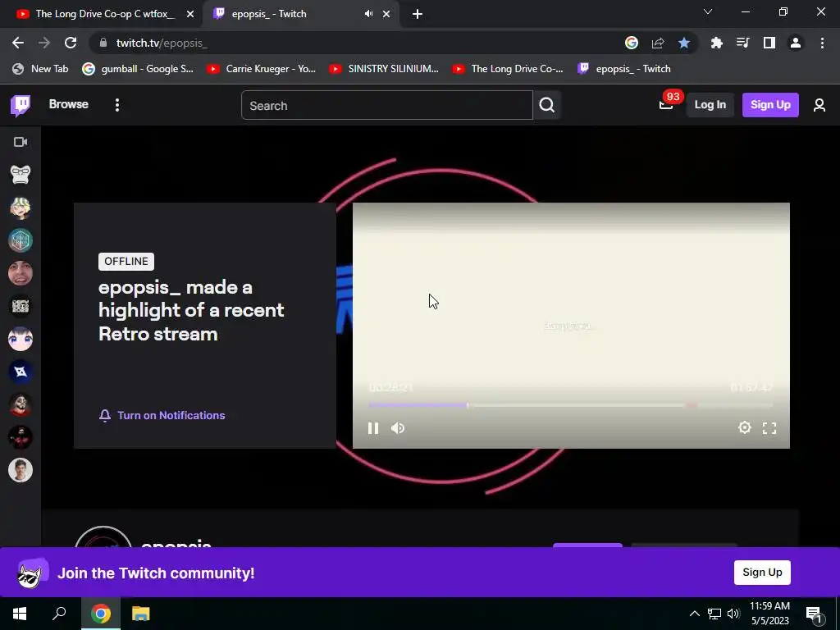Open Carrie Krueger bookmark

coord(262,69)
